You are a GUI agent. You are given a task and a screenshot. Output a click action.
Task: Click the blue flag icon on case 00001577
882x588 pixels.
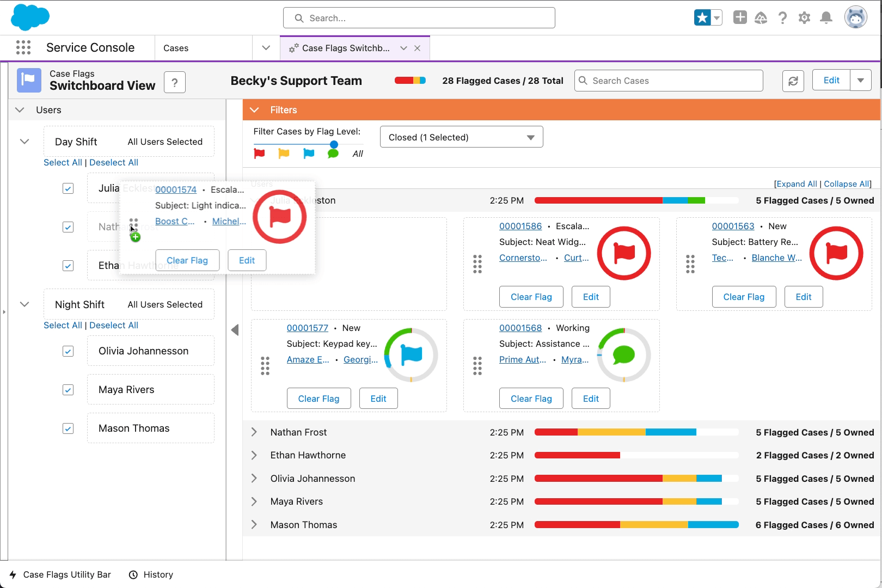[x=412, y=354]
